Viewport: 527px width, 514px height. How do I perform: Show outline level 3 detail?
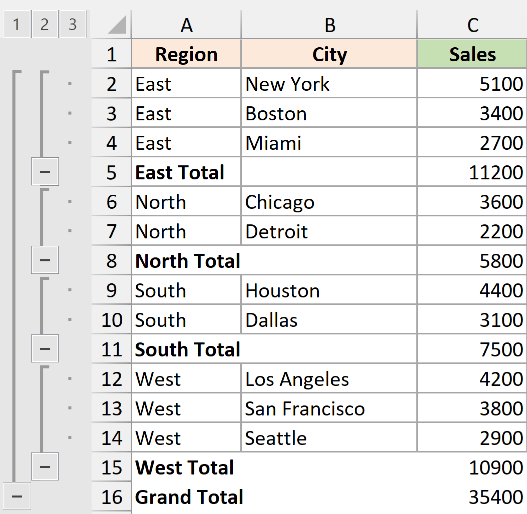(72, 24)
